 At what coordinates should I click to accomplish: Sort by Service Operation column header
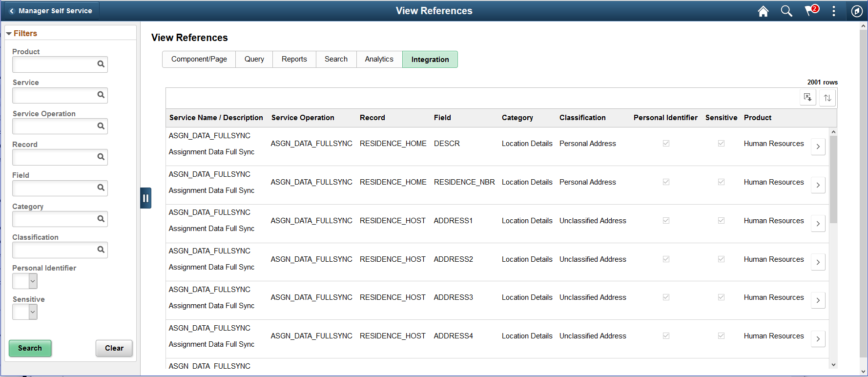click(x=303, y=118)
